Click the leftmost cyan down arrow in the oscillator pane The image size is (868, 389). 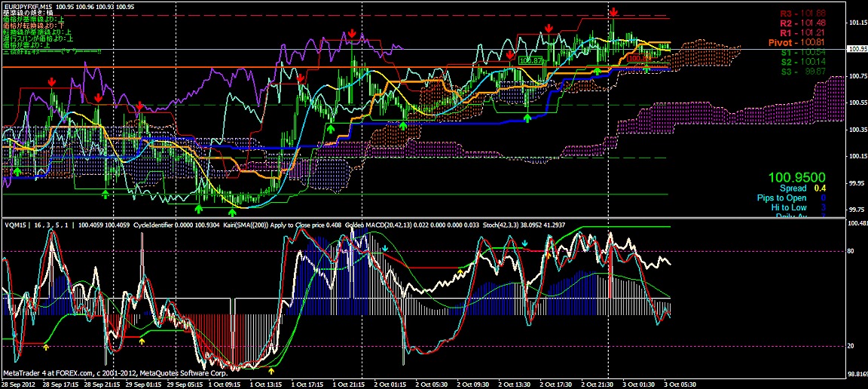pos(385,248)
